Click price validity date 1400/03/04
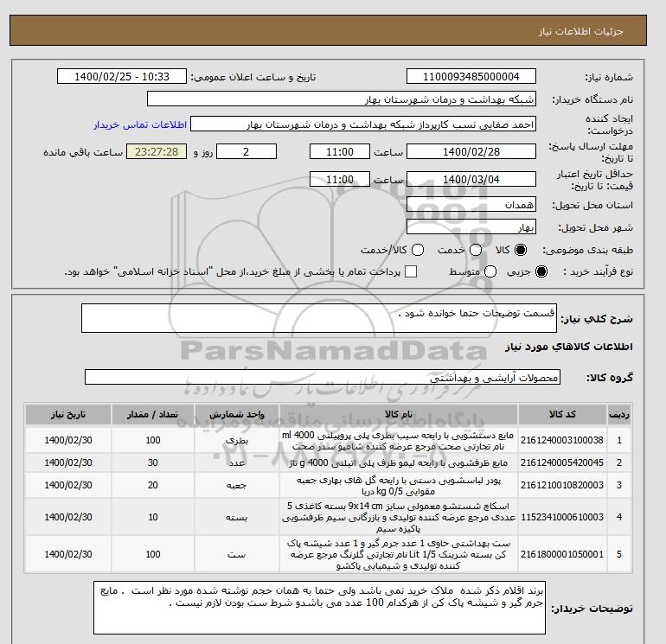This screenshot has height=644, width=666. pos(471,179)
